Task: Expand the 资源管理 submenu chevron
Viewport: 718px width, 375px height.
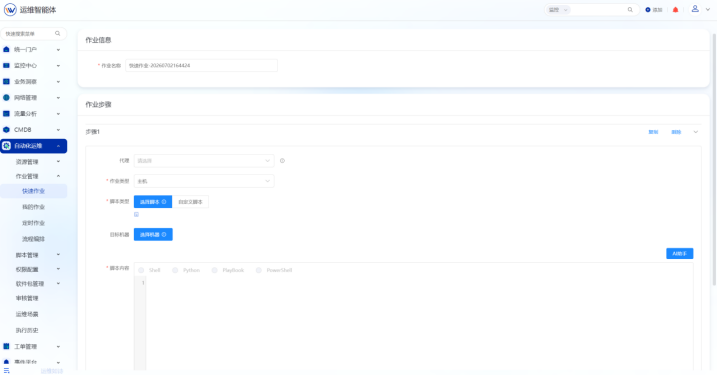Action: click(58, 162)
